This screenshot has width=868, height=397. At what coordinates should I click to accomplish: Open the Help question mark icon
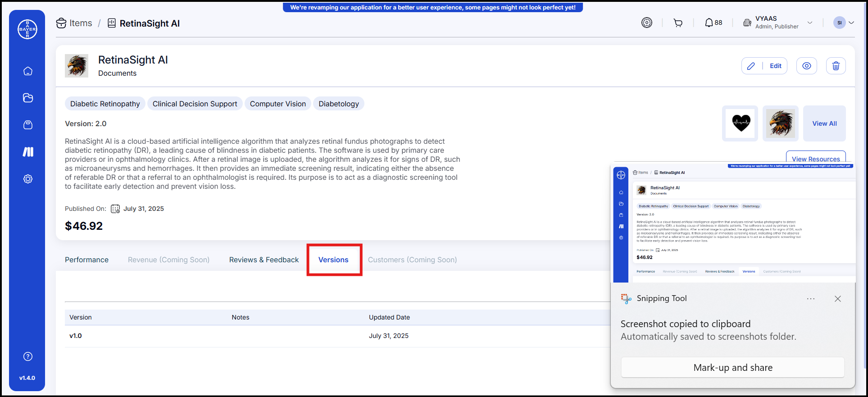[x=28, y=356]
